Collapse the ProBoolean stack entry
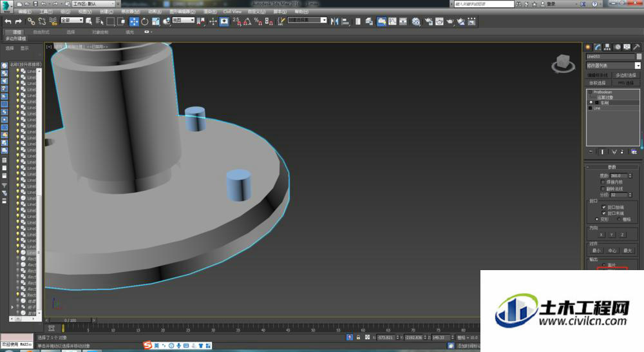Viewport: 644px width, 352px height. click(x=590, y=92)
